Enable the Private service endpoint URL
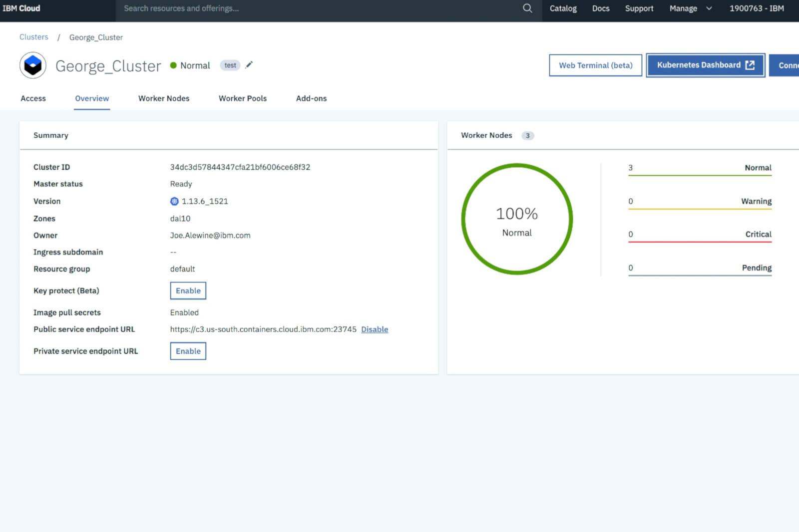Screen dimensions: 799x532 pos(188,351)
